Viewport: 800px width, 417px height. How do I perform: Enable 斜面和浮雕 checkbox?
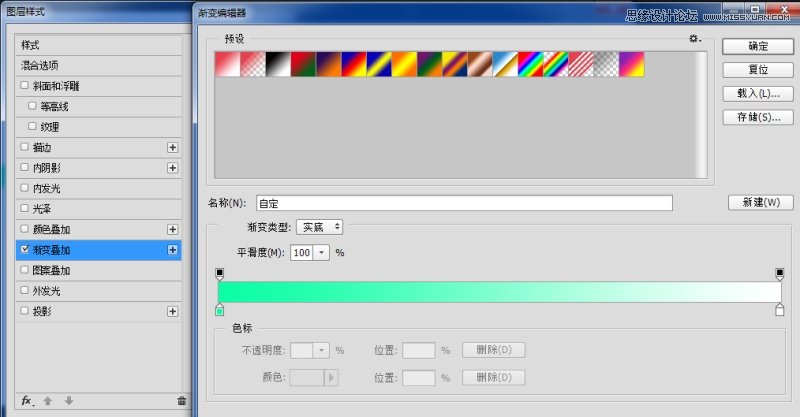click(24, 85)
